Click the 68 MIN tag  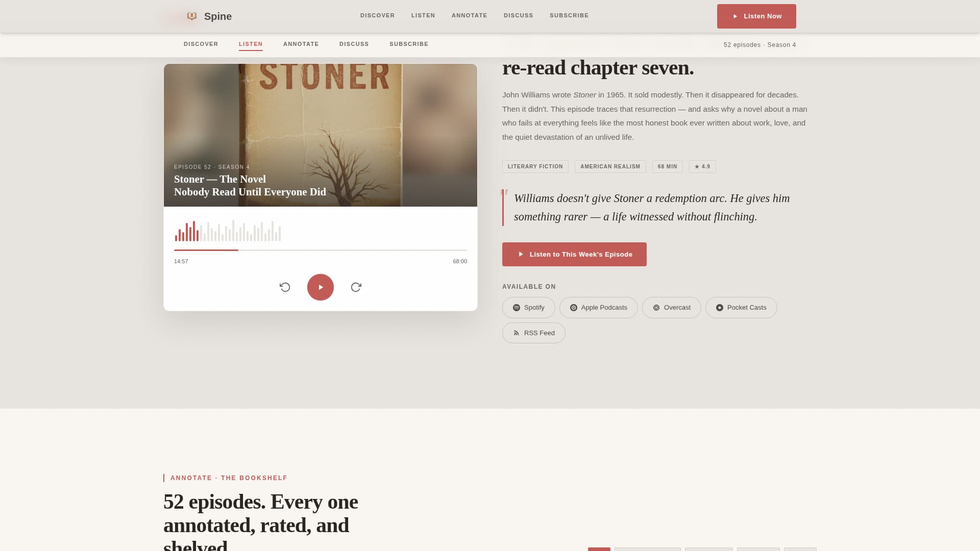pos(668,167)
